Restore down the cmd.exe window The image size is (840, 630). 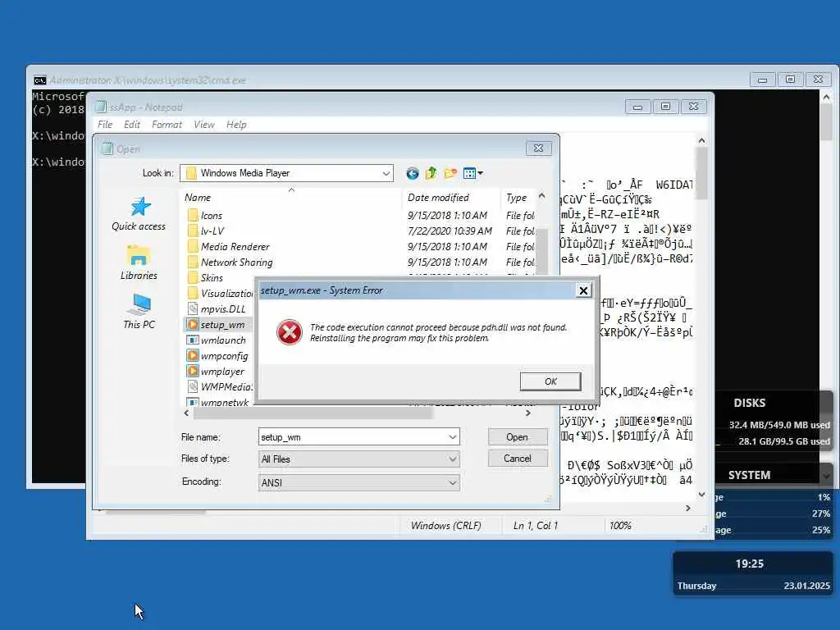790,80
